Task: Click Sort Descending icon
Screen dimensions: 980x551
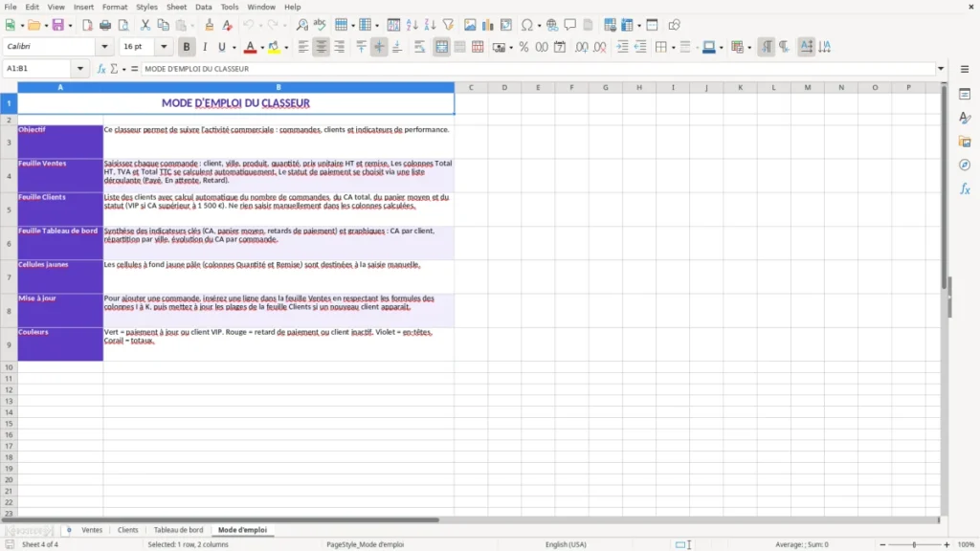Action: pyautogui.click(x=430, y=25)
